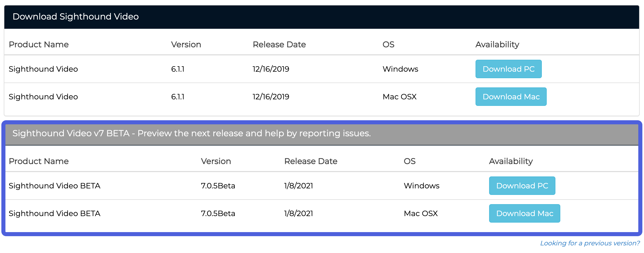Select date '12/16/2019' in the Windows row
Image resolution: width=644 pixels, height=253 pixels.
pos(271,69)
